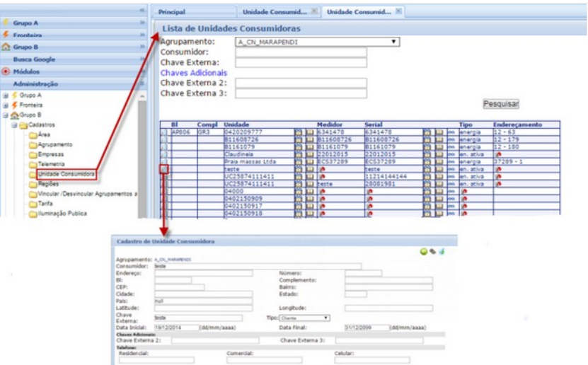This screenshot has height=365, width=588.
Task: Click the Consumidor search input field
Action: 301,52
